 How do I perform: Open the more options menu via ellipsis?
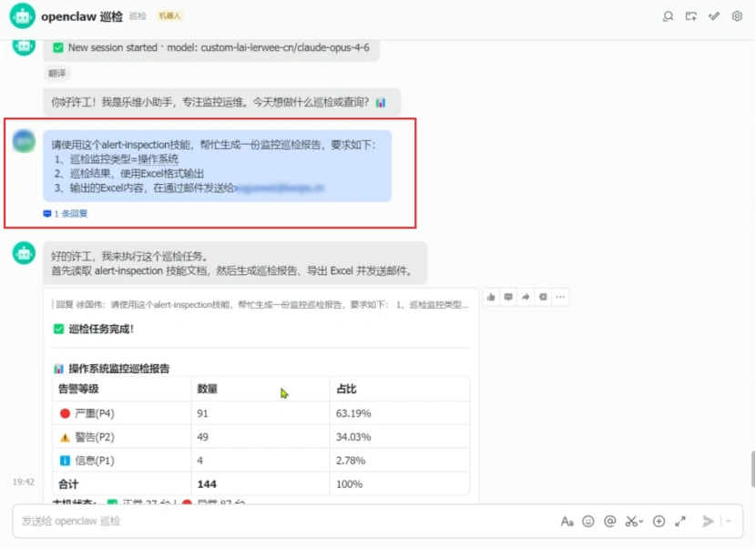coord(561,297)
